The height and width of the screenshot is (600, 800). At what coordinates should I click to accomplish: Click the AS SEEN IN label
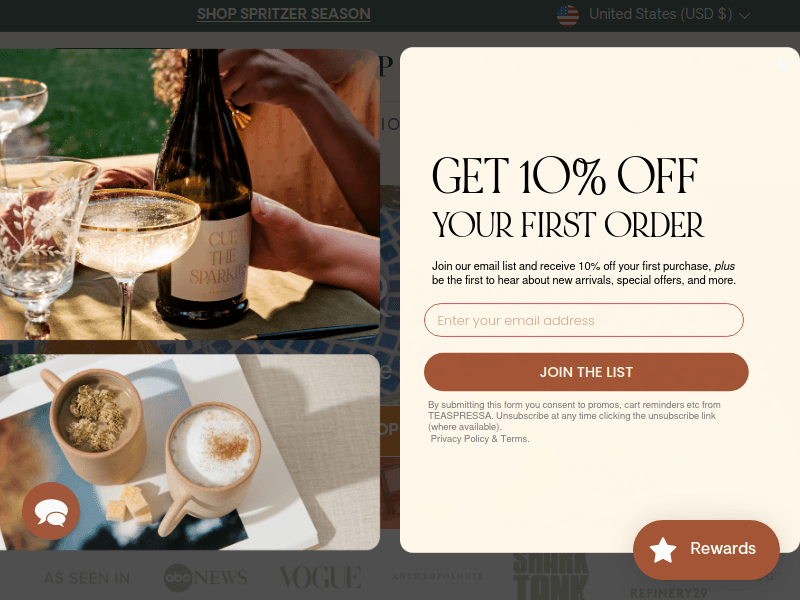[x=87, y=578]
